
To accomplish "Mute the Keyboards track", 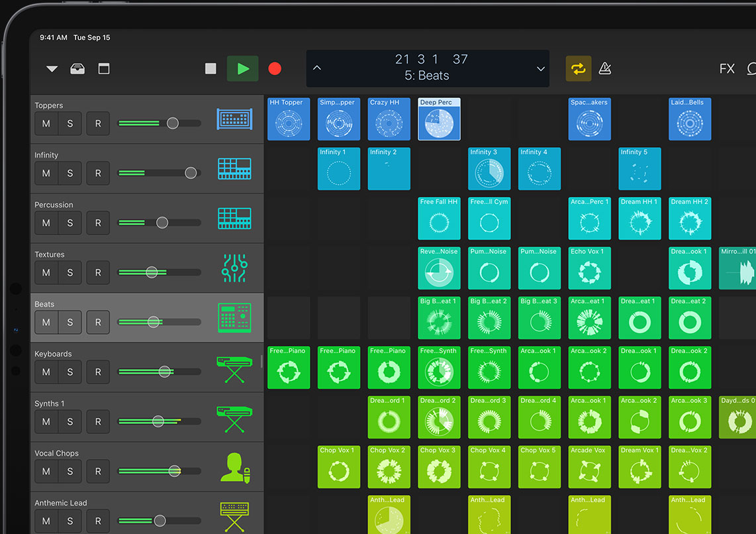I will coord(46,372).
